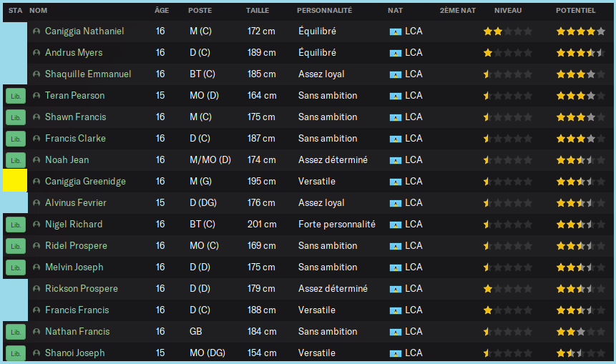Click the yellow status box for Caniggia Greenidge
616x364 pixels.
(15, 181)
